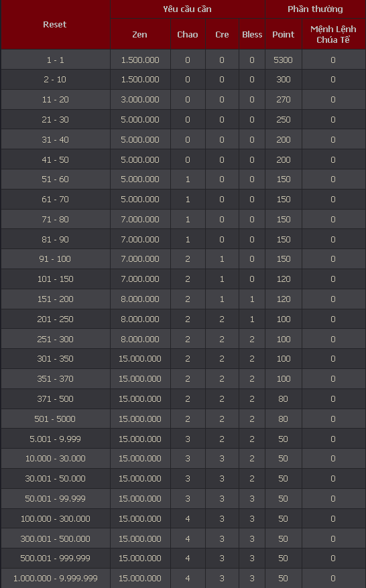The image size is (366, 588).
Task: Select the Bless column header
Action: pyautogui.click(x=252, y=34)
